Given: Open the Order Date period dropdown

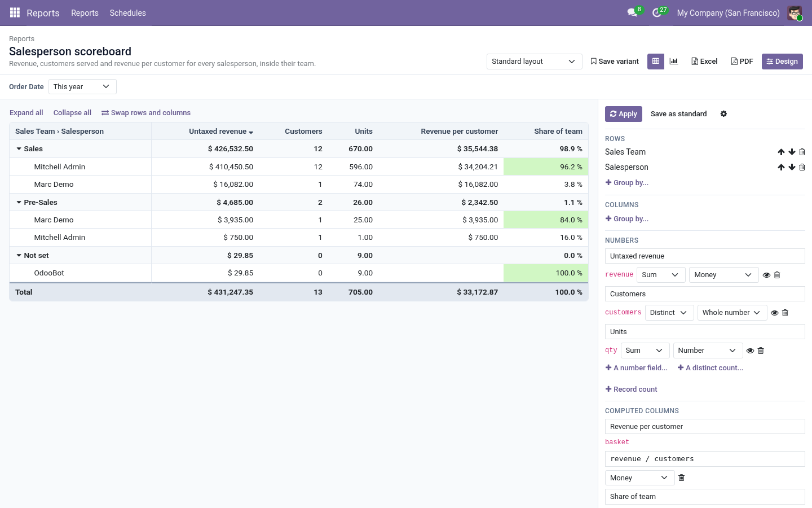Looking at the screenshot, I should pos(82,87).
